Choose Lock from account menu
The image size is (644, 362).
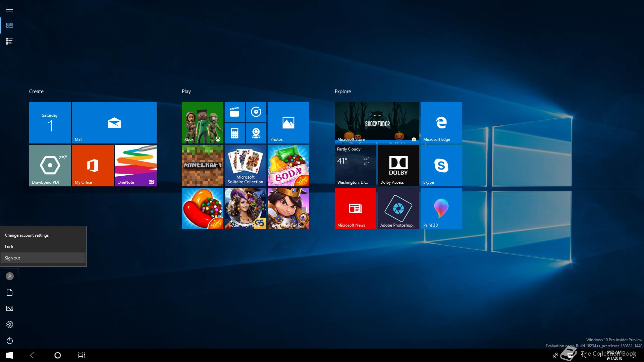[x=43, y=247]
